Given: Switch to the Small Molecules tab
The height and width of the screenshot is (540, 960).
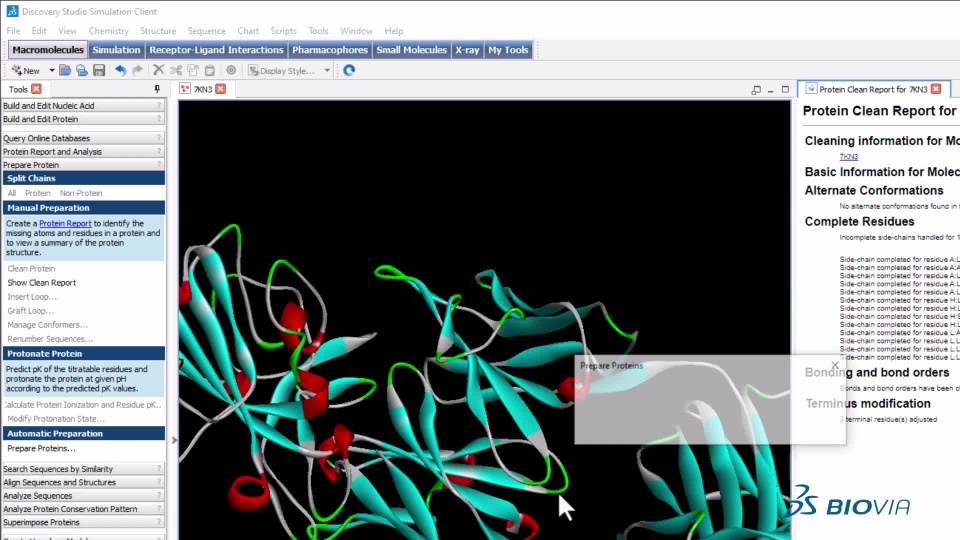Looking at the screenshot, I should (411, 50).
